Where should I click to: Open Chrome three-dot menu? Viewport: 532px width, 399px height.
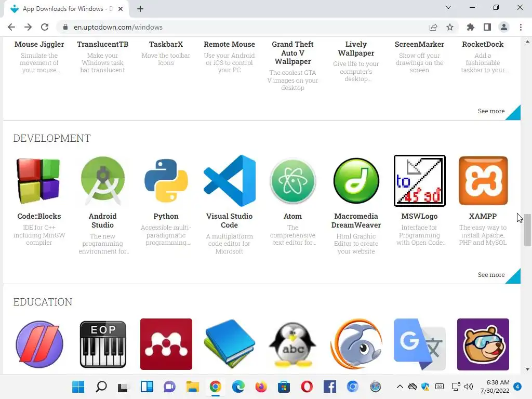click(x=521, y=27)
